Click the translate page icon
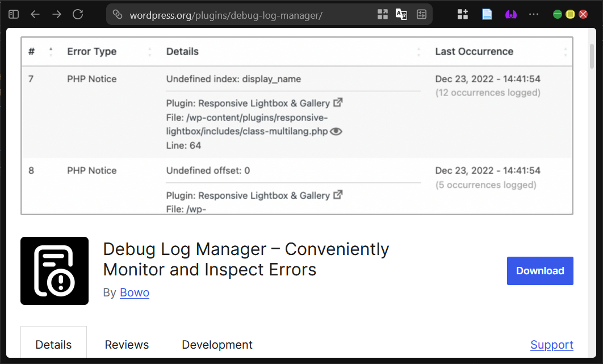Viewport: 603px width, 364px height. (401, 15)
